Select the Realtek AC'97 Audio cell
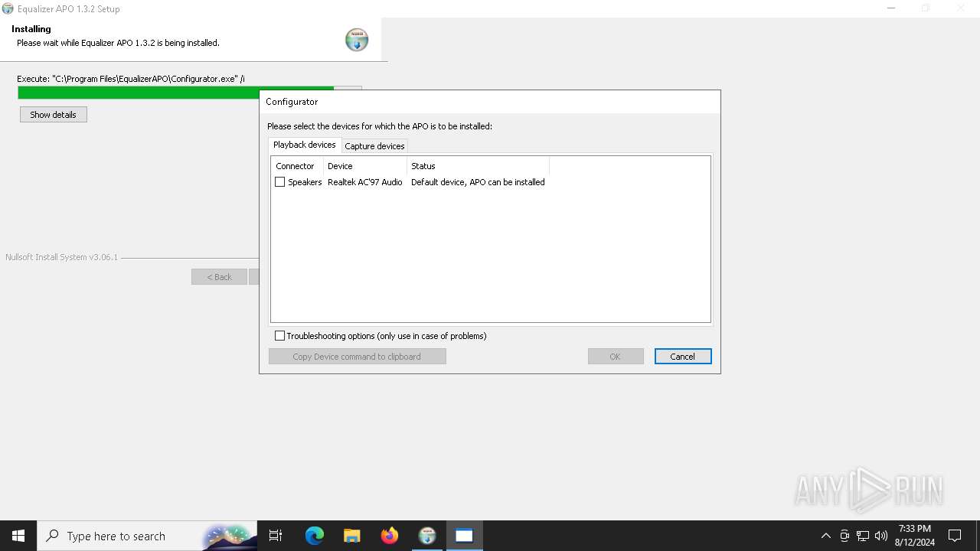 pos(365,182)
